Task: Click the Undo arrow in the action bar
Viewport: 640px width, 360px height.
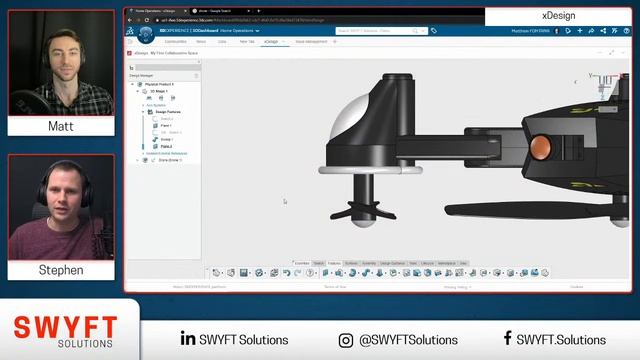Action: [x=287, y=273]
